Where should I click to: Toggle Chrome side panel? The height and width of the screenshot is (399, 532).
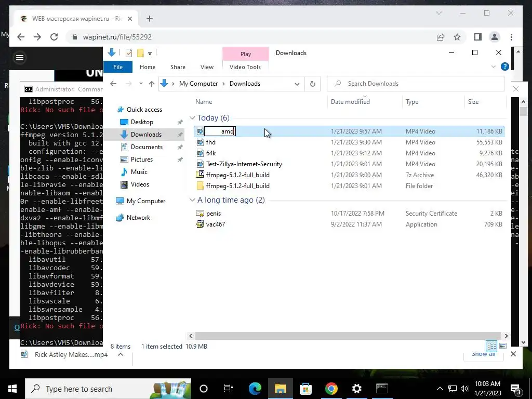click(x=478, y=37)
